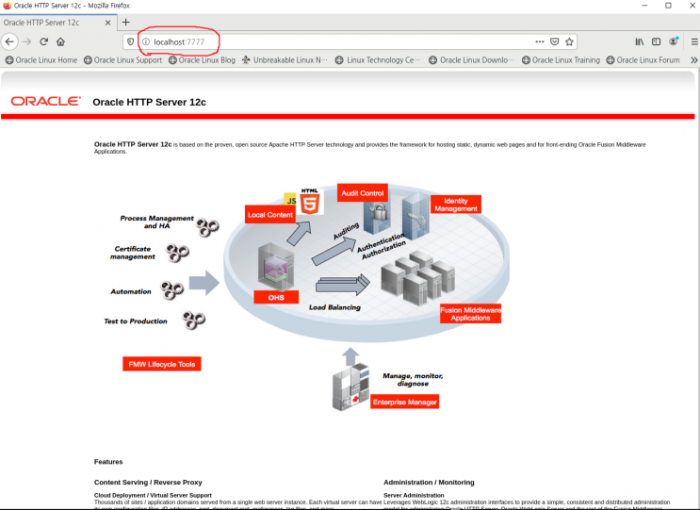Image resolution: width=700 pixels, height=510 pixels.
Task: Click Content Serving / Reverse Proxy heading
Action: [x=148, y=482]
